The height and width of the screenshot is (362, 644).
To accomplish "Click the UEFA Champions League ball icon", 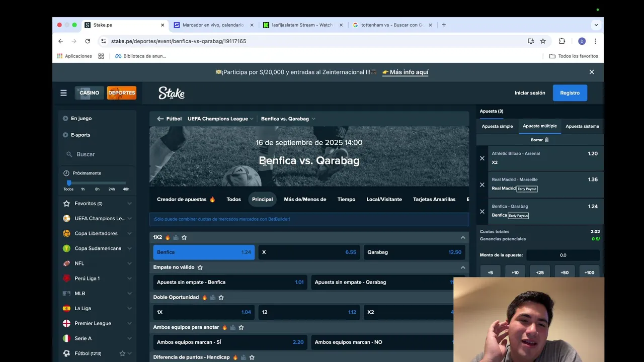I will [x=66, y=219].
